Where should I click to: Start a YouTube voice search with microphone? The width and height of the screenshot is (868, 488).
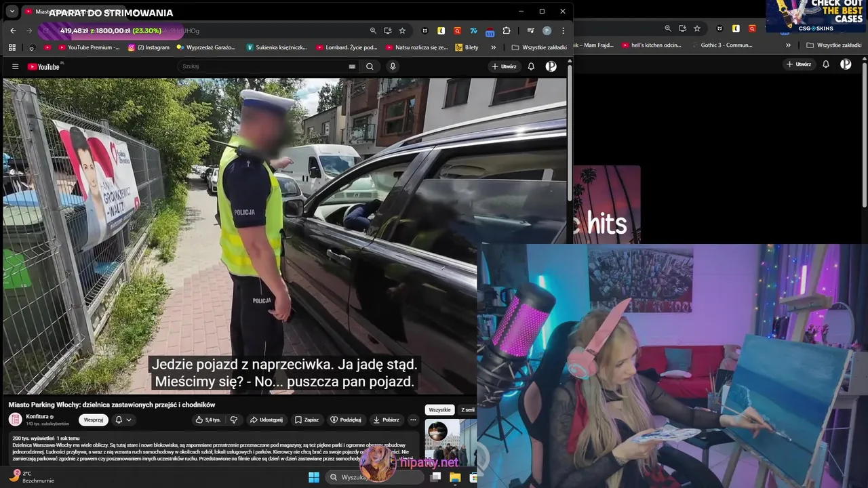pyautogui.click(x=393, y=66)
